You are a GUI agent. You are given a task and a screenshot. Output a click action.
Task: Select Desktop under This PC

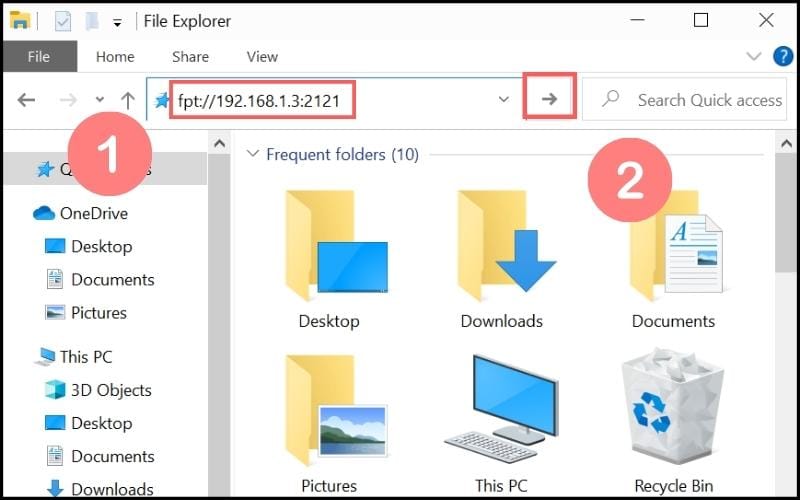[x=102, y=423]
